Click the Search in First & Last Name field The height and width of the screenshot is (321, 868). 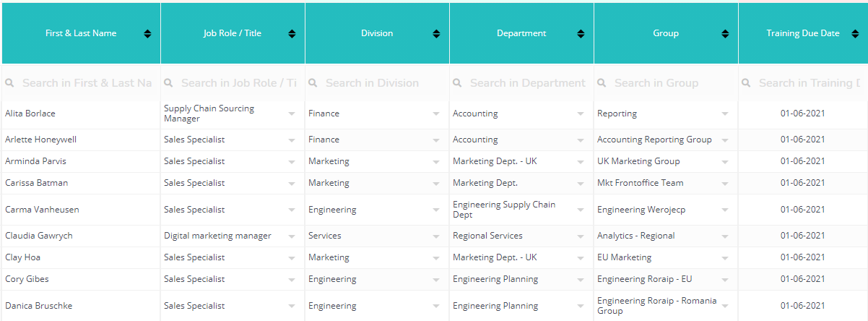point(81,83)
